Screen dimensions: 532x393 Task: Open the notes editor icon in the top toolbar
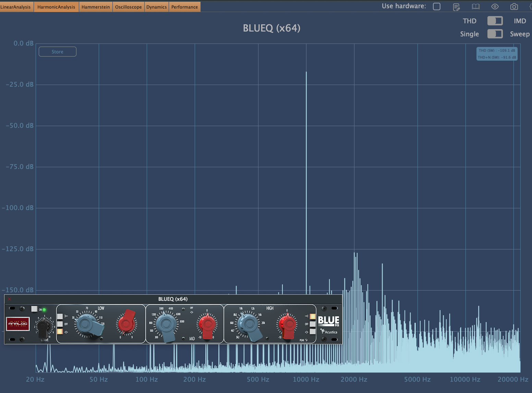click(456, 7)
